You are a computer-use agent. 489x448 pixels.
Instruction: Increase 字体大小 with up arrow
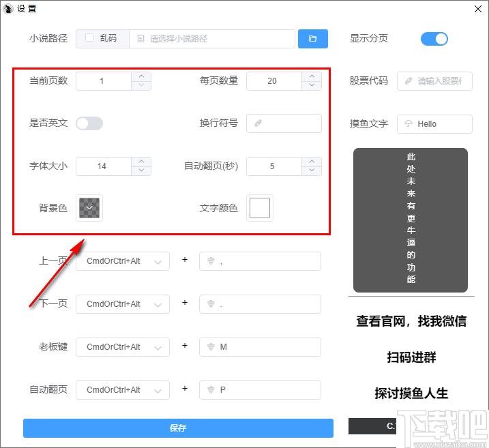pos(141,162)
